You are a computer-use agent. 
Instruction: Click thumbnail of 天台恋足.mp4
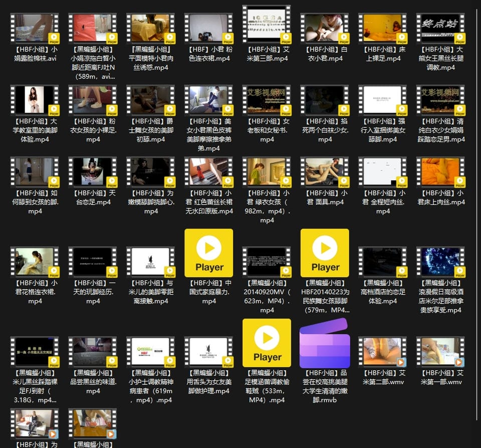(x=93, y=172)
